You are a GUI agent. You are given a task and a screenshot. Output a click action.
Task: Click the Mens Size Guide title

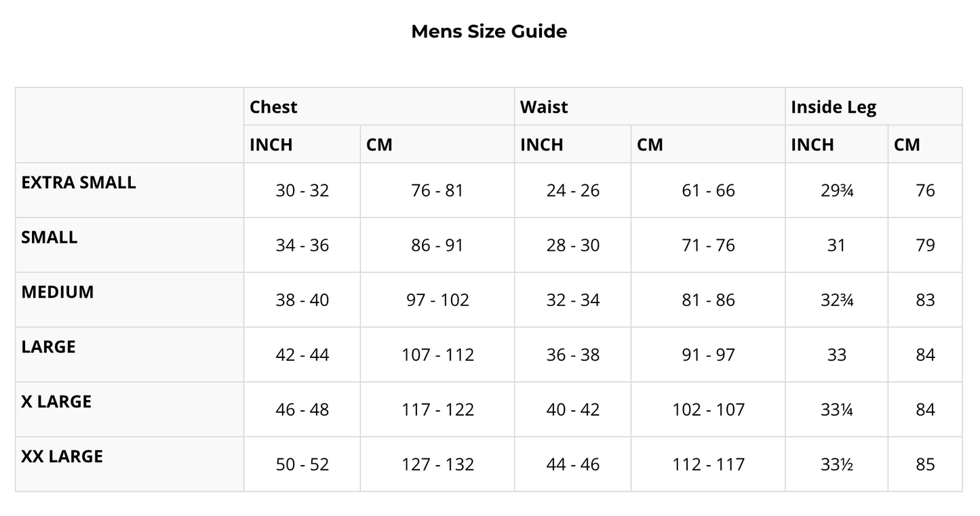pyautogui.click(x=489, y=31)
